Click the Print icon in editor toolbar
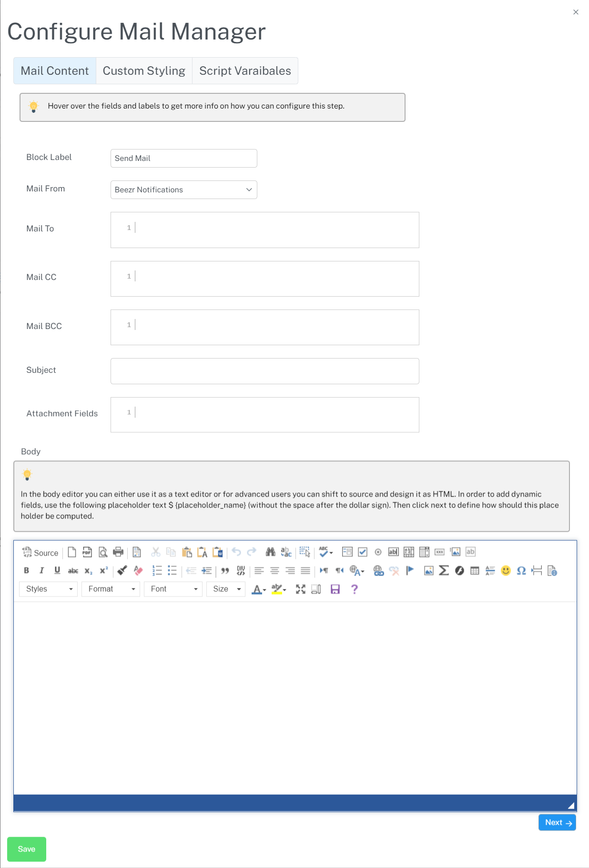This screenshot has width=589, height=868. click(118, 552)
